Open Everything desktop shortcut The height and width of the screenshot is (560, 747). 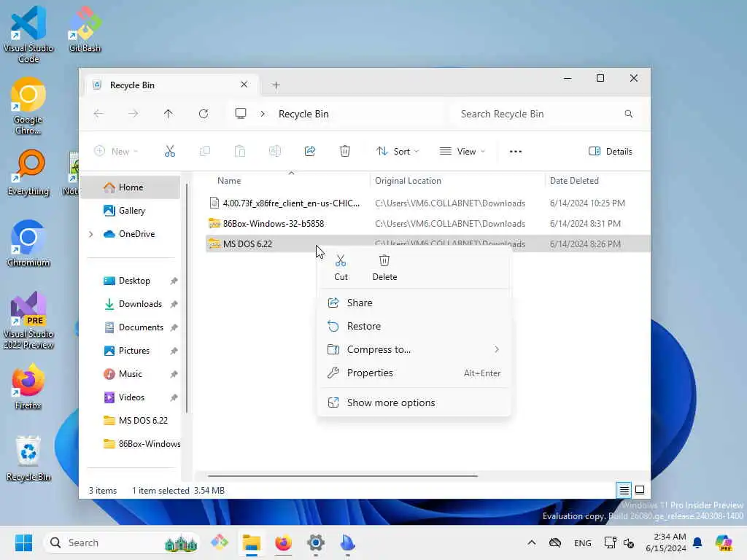coord(28,172)
